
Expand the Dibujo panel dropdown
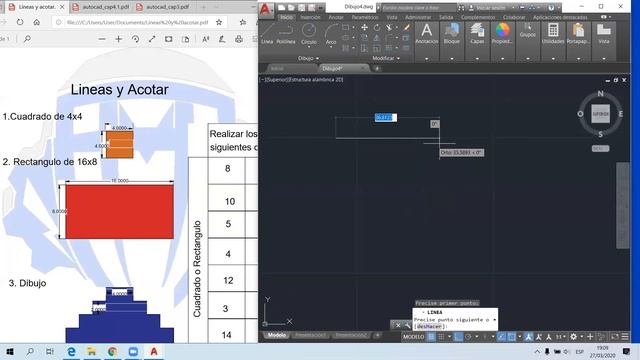[x=309, y=58]
